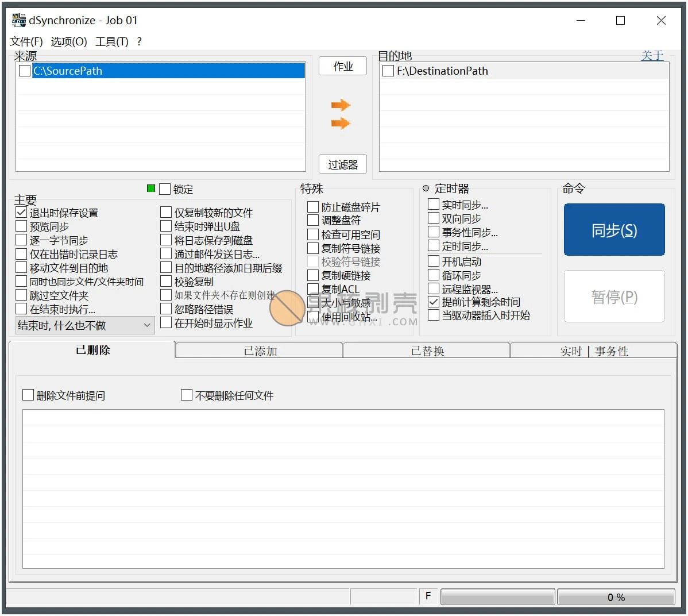Uncheck 退出时保存设置 option
The height and width of the screenshot is (616, 688).
point(21,213)
